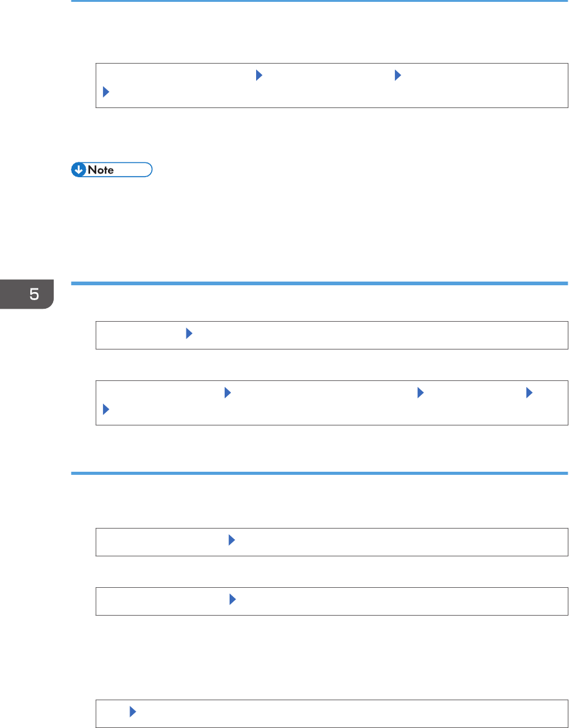
Task: Click the second arrow on the topmost box's first line
Action: click(397, 76)
